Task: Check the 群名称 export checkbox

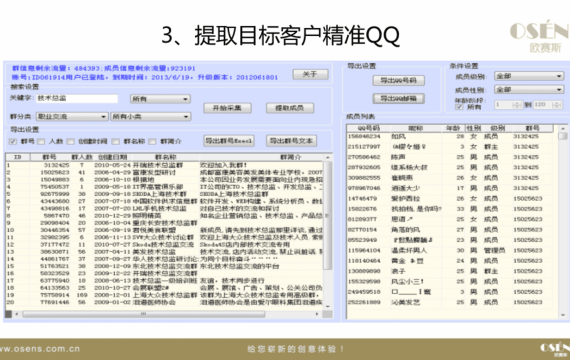Action: 116,141
